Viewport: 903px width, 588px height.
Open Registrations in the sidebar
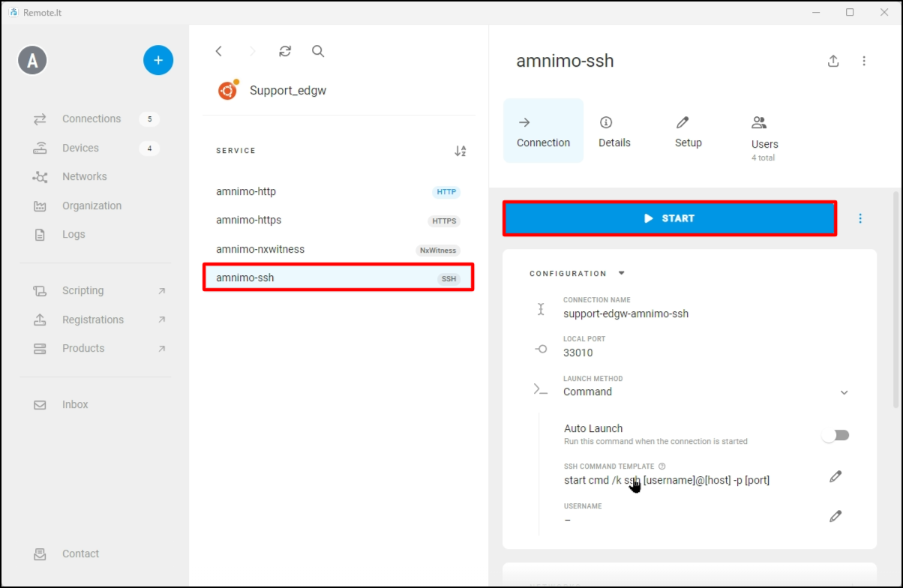[94, 319]
